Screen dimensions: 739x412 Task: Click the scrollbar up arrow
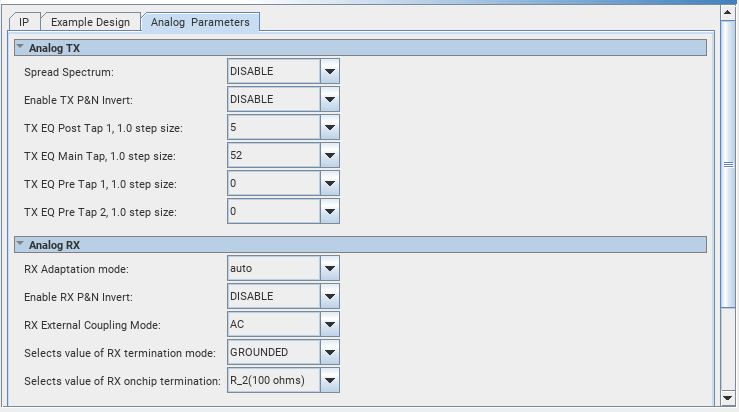[728, 12]
